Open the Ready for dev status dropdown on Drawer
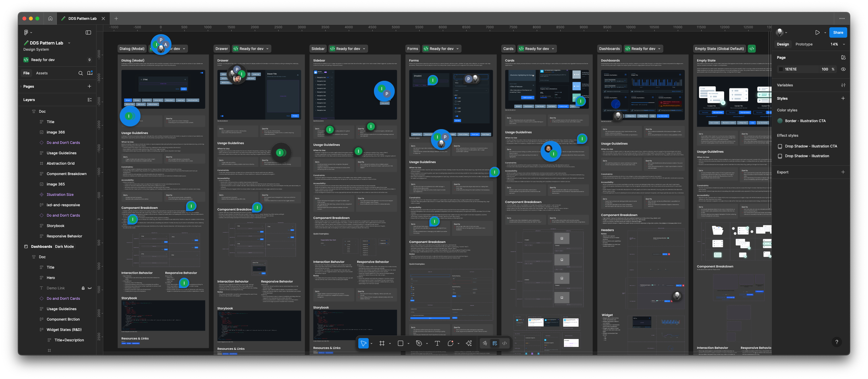 click(267, 48)
